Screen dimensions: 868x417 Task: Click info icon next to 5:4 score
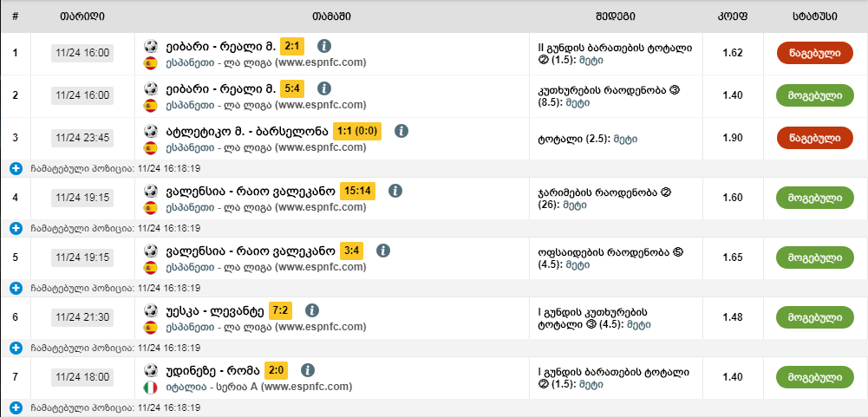click(324, 88)
